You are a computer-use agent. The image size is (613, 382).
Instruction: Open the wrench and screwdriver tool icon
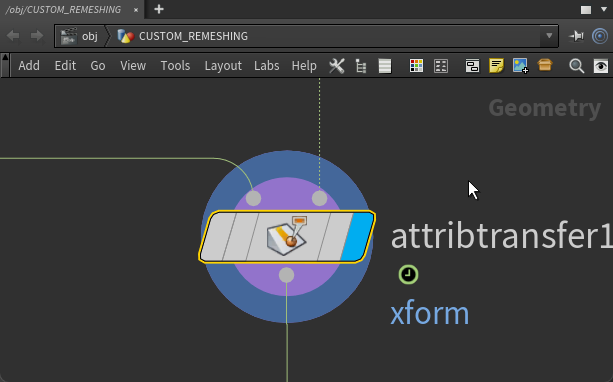[x=337, y=66]
